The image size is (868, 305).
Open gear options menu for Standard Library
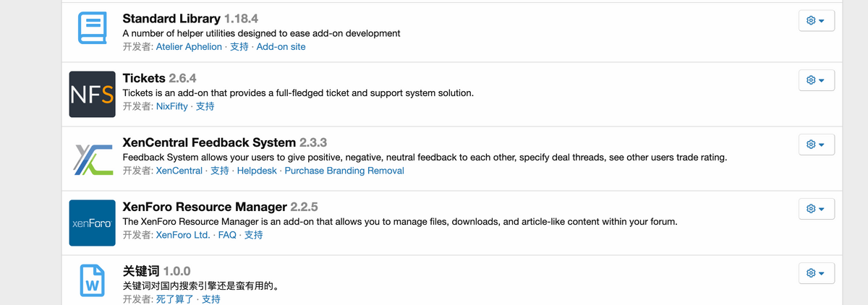[817, 20]
